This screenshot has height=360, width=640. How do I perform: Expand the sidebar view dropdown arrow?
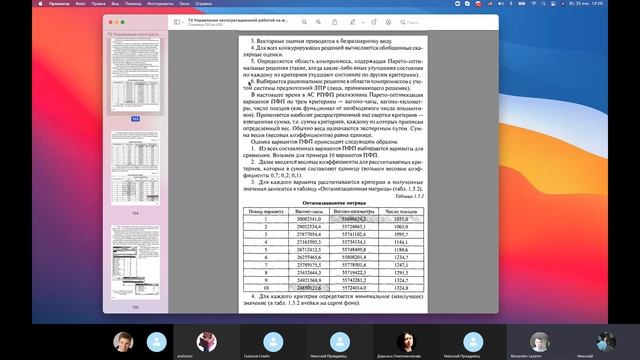[182, 22]
